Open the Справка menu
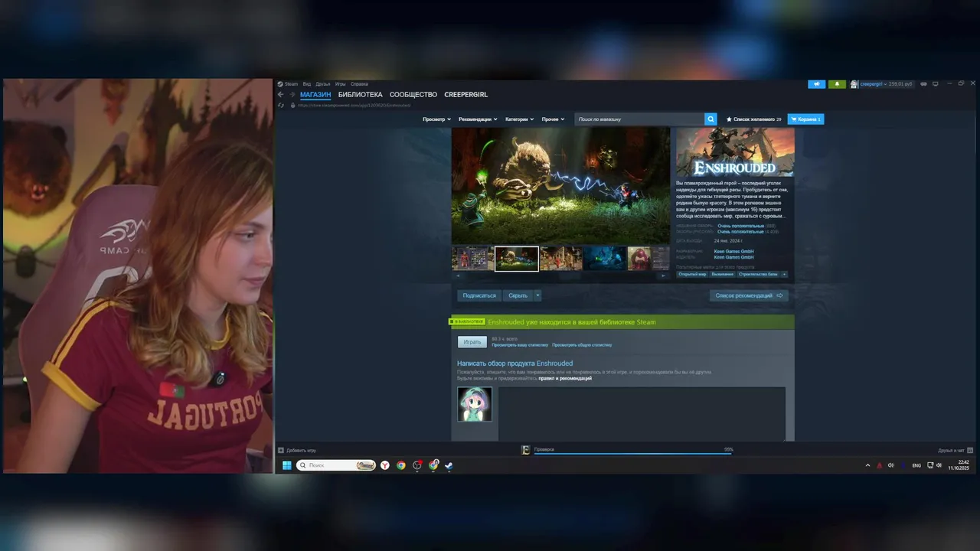This screenshot has width=980, height=551. (359, 84)
